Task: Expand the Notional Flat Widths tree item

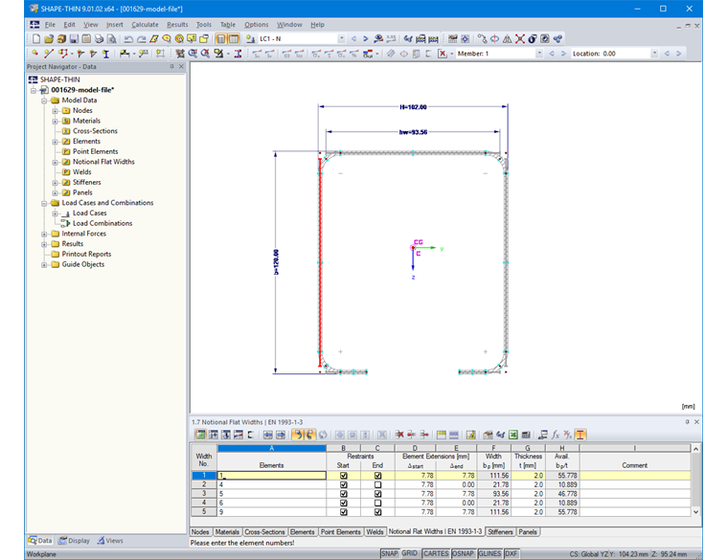Action: click(x=55, y=162)
